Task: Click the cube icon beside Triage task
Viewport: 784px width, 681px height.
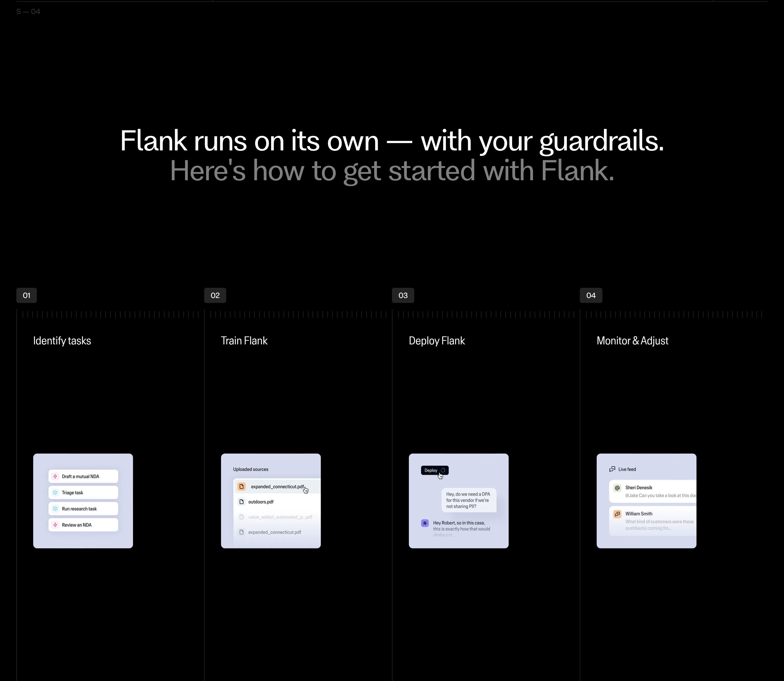Action: (55, 492)
